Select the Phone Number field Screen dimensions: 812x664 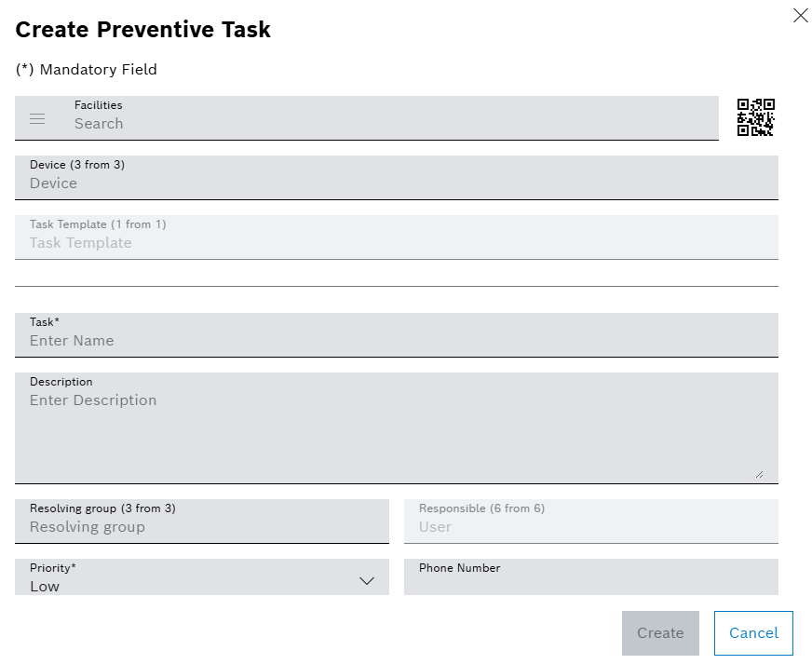(591, 577)
